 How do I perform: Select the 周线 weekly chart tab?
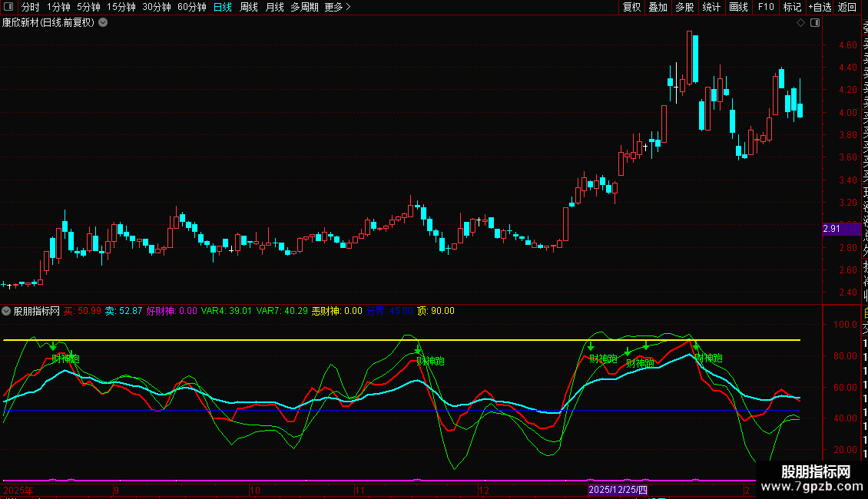coord(249,7)
